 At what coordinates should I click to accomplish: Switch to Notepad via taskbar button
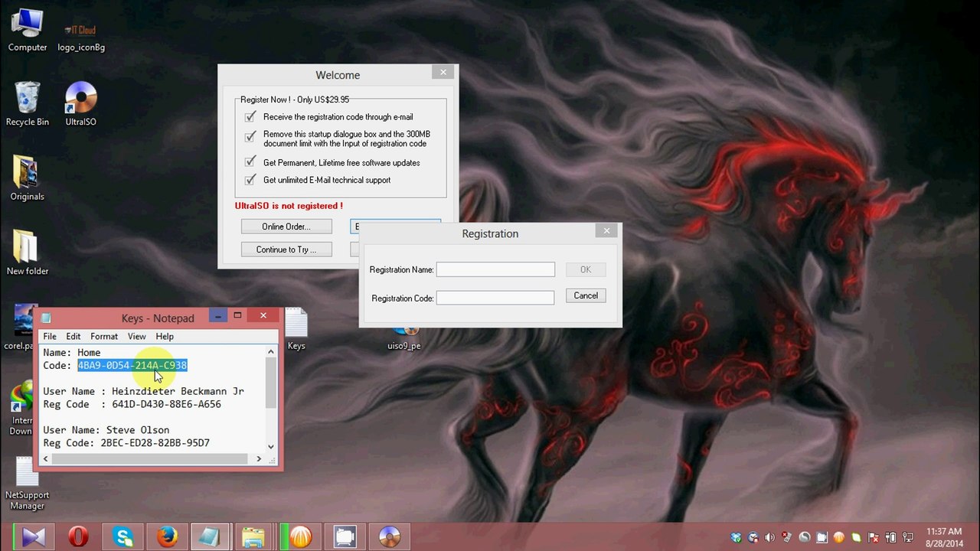pos(210,537)
